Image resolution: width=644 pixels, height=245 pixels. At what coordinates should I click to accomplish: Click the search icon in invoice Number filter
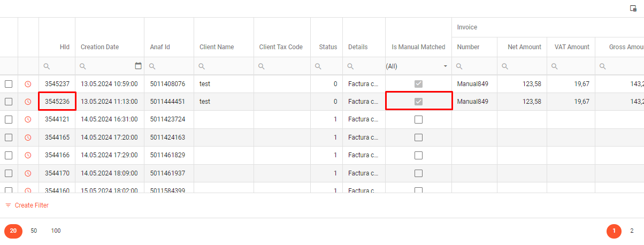point(459,66)
